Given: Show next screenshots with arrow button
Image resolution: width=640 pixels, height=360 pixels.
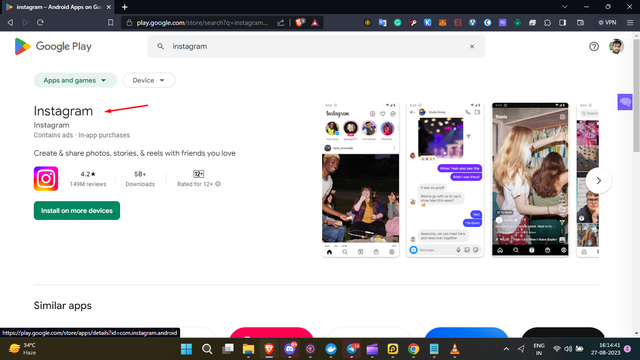Looking at the screenshot, I should click(598, 180).
